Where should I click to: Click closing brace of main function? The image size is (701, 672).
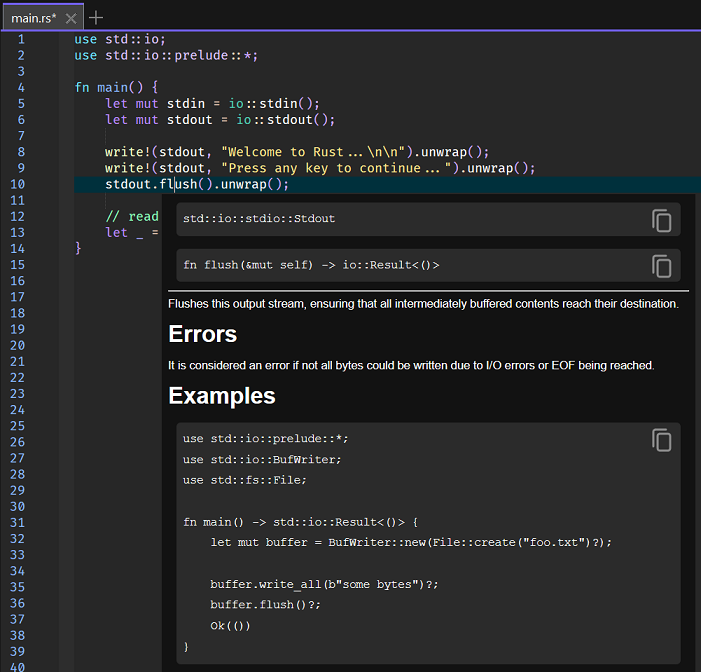(78, 248)
